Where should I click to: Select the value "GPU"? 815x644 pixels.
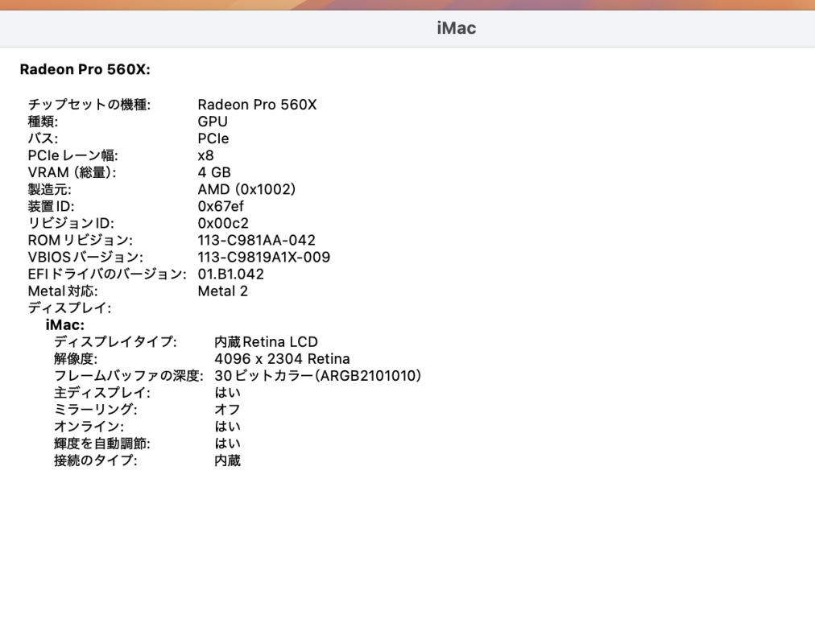coord(213,122)
